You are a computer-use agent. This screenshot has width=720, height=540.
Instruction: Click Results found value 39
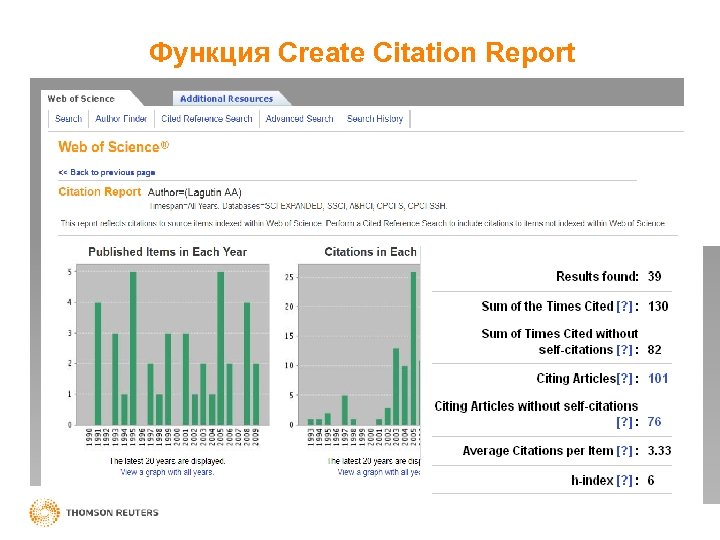click(654, 276)
